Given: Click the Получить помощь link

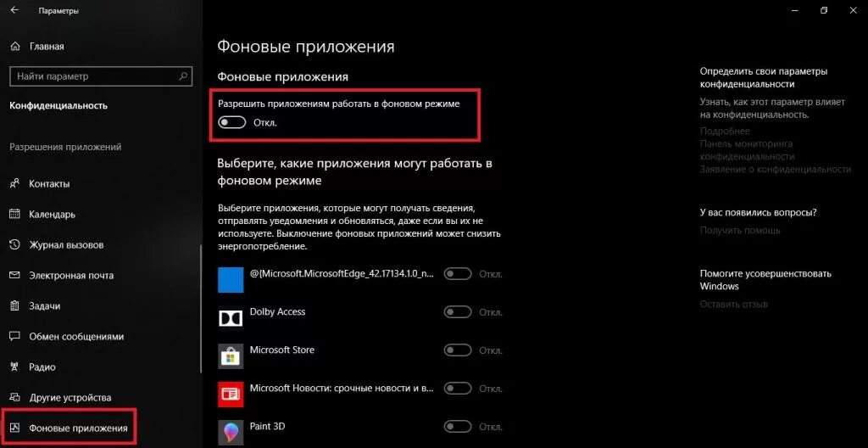Looking at the screenshot, I should pos(740,230).
